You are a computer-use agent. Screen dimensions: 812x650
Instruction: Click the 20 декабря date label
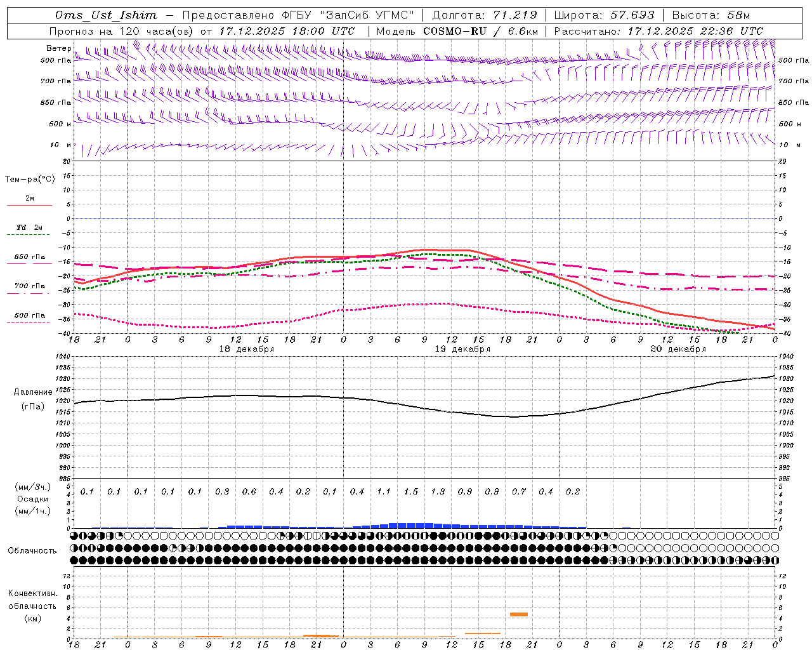point(678,349)
